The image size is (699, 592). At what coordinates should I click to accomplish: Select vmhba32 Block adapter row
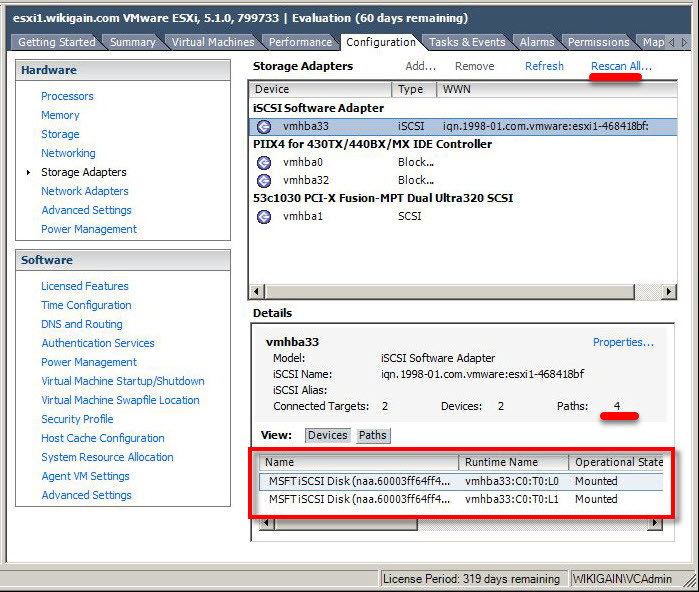coord(463,181)
